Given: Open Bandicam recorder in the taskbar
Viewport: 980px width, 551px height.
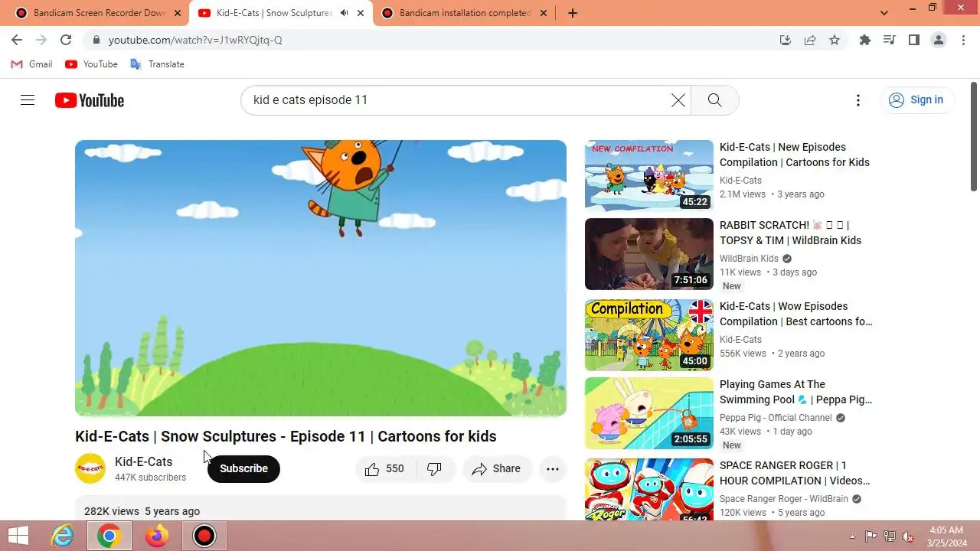Looking at the screenshot, I should [204, 536].
